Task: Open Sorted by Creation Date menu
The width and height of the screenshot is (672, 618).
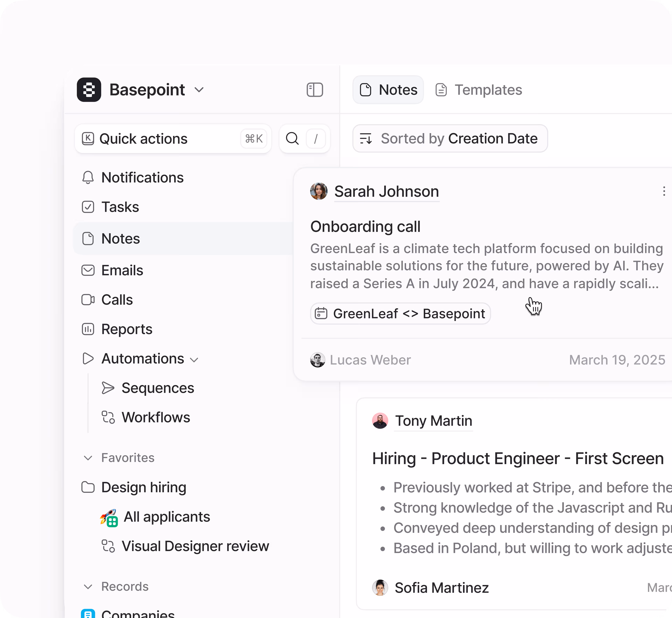Action: [x=450, y=138]
